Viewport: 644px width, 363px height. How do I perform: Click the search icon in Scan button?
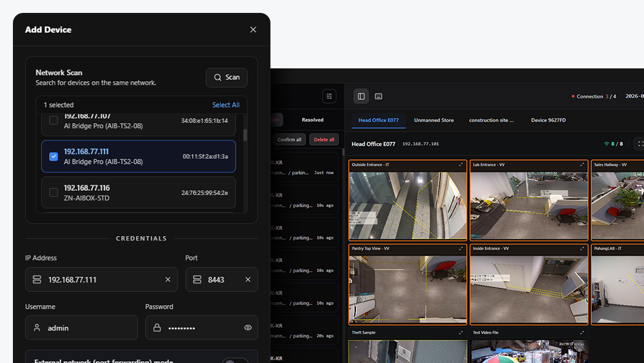pos(218,77)
